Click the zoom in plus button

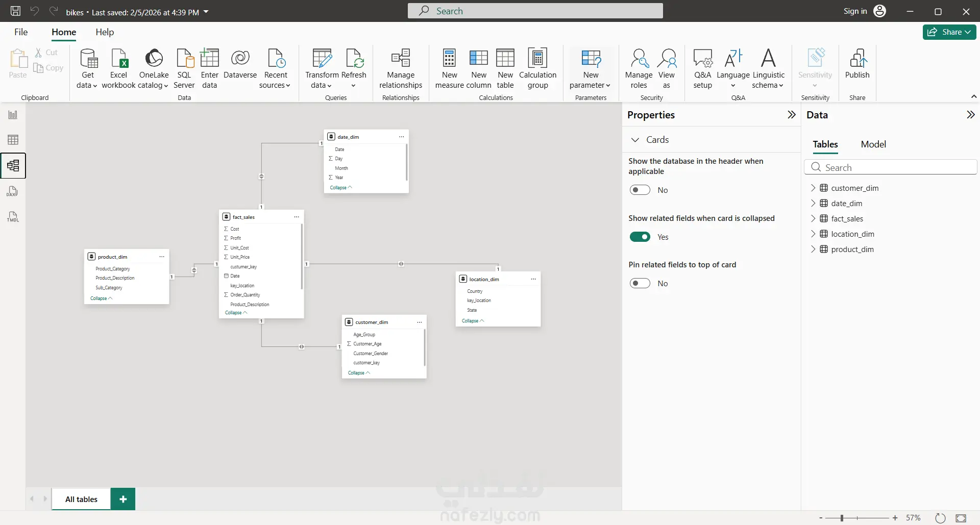click(x=895, y=518)
